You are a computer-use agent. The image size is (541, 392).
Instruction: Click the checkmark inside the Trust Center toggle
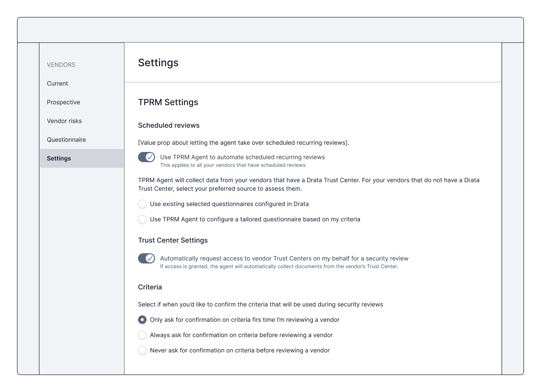click(149, 258)
